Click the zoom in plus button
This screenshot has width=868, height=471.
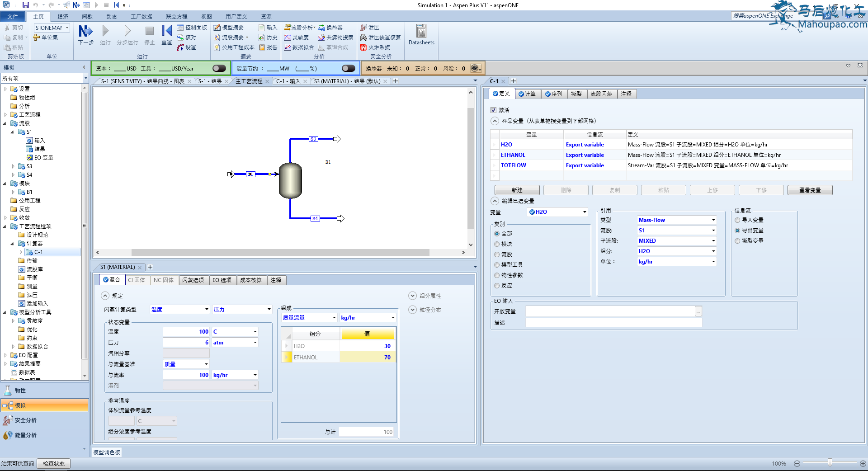click(863, 463)
